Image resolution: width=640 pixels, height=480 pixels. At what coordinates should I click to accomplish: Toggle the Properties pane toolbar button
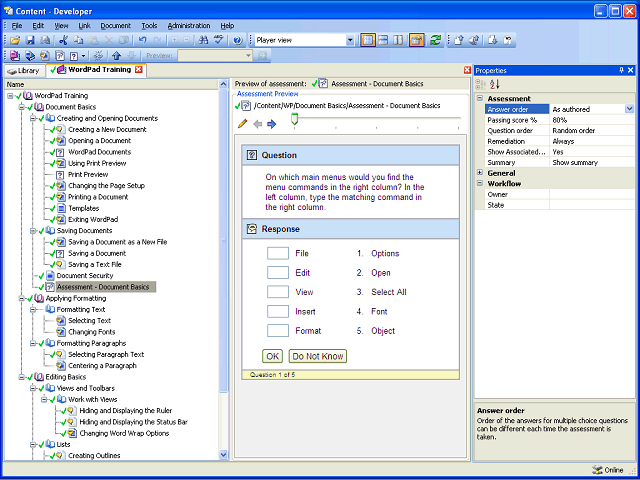(x=416, y=40)
